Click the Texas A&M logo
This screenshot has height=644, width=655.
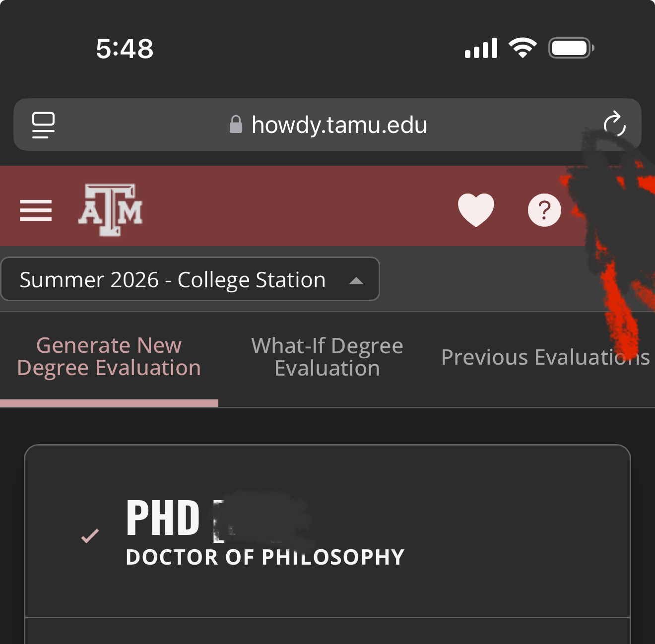click(110, 210)
